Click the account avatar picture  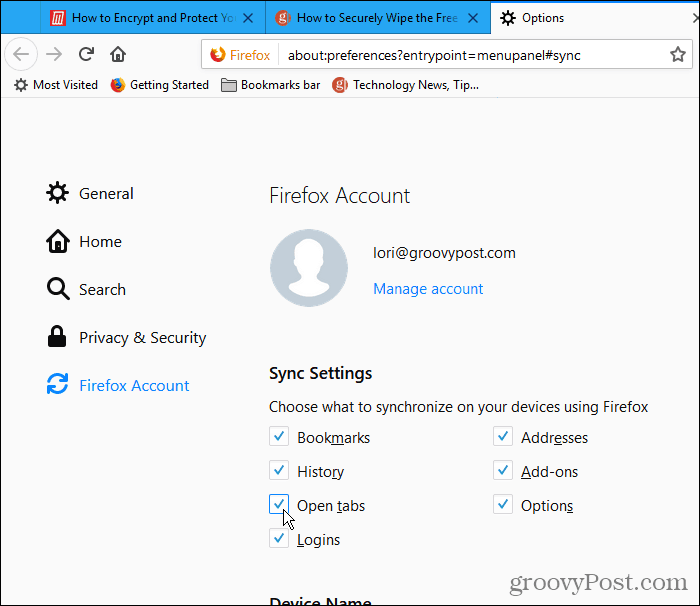pyautogui.click(x=309, y=268)
